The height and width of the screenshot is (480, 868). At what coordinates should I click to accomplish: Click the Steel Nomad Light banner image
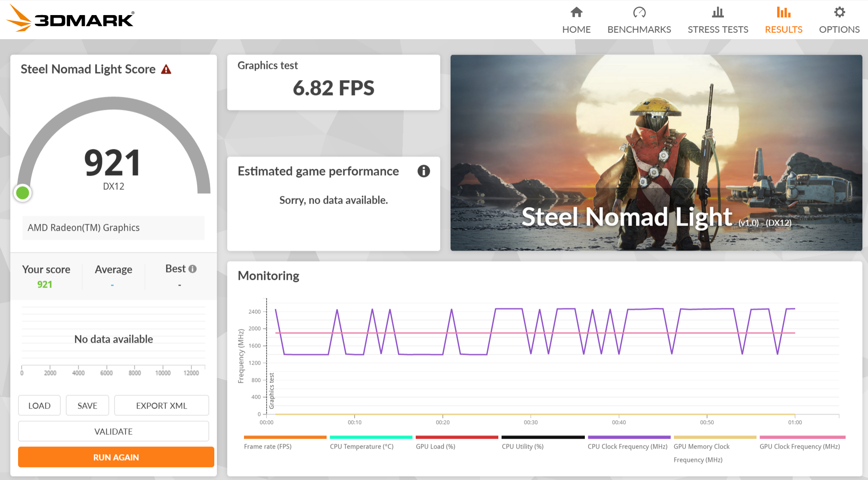click(656, 152)
